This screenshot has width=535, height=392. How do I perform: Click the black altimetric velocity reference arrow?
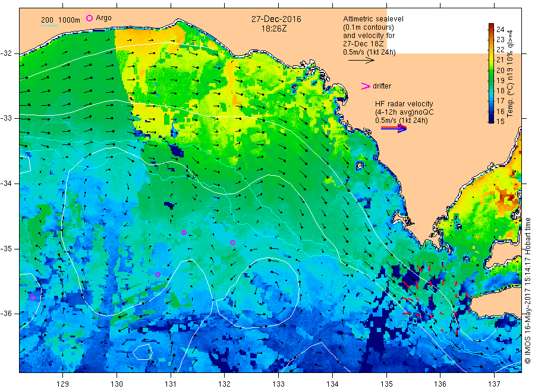[x=361, y=61]
